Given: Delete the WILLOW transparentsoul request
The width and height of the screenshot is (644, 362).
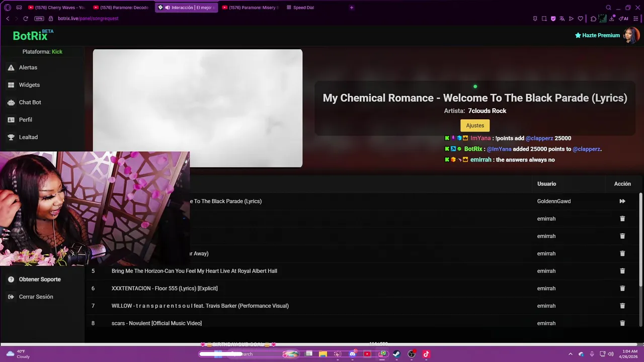Looking at the screenshot, I should click(622, 306).
